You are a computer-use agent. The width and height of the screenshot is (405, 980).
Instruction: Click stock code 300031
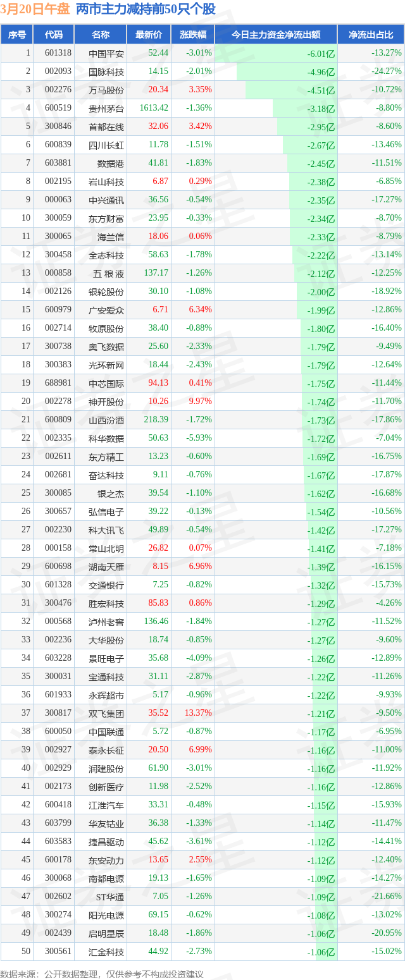point(58,677)
